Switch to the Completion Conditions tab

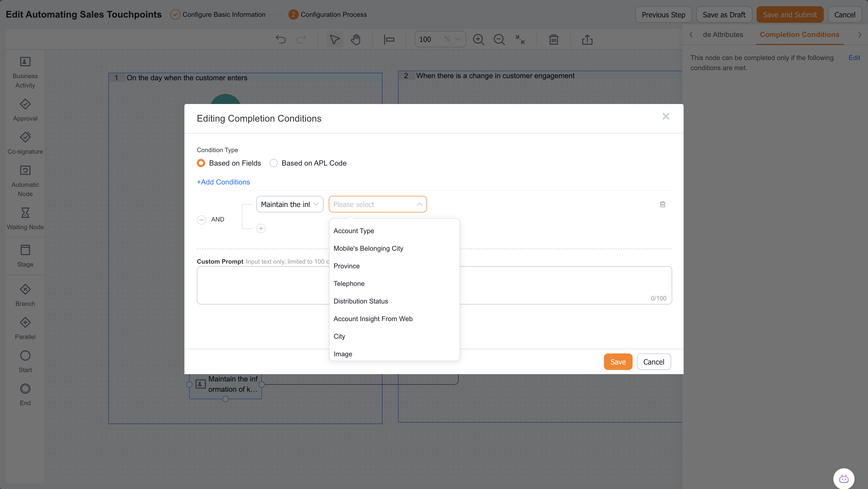click(799, 35)
